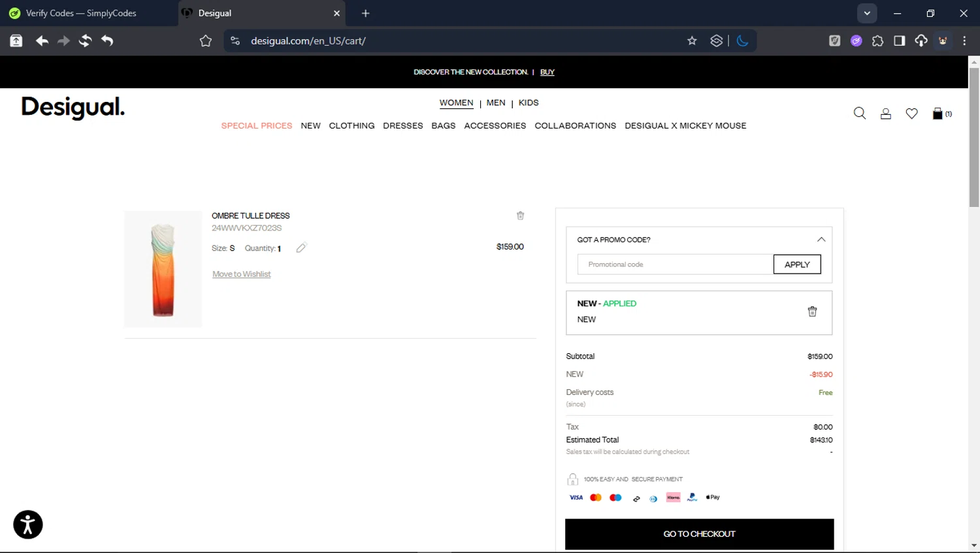Click the Estimated Total $143.10 value

pos(821,440)
